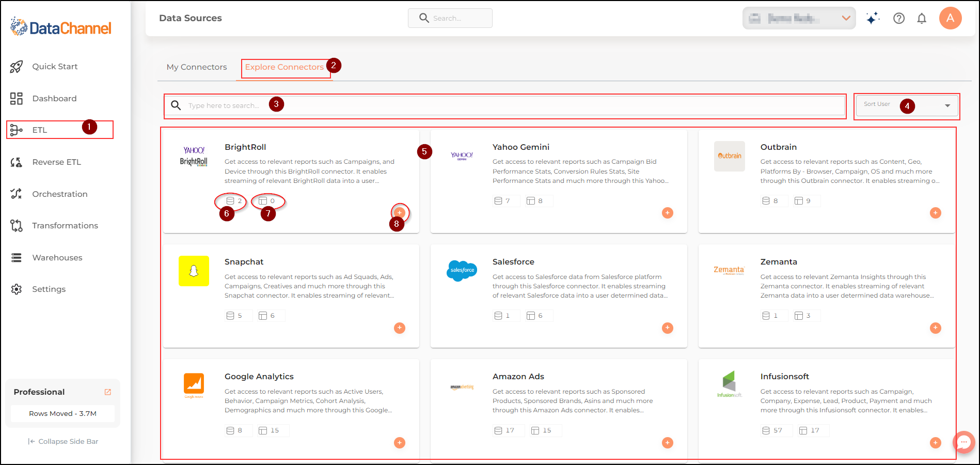The image size is (980, 465).
Task: Click Salesforce cloud logo
Action: 462,271
